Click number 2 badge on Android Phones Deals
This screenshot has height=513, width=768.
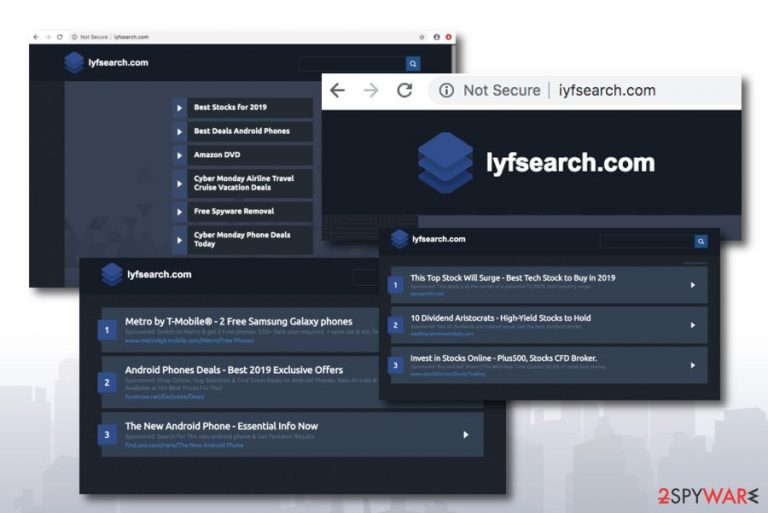click(107, 383)
